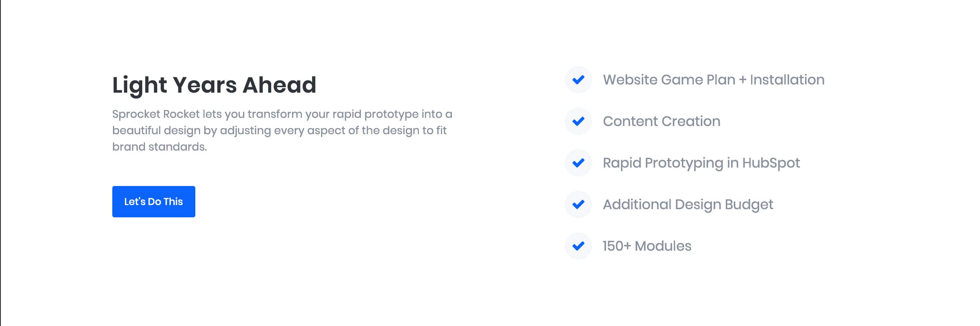
Task: Click the word Modules in the last item
Action: 663,246
